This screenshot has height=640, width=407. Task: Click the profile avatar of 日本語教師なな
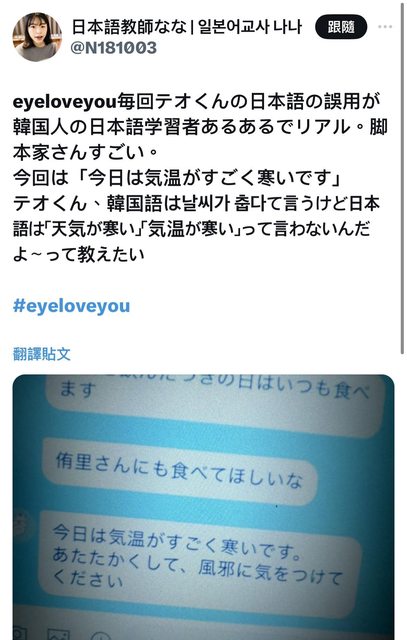37,37
